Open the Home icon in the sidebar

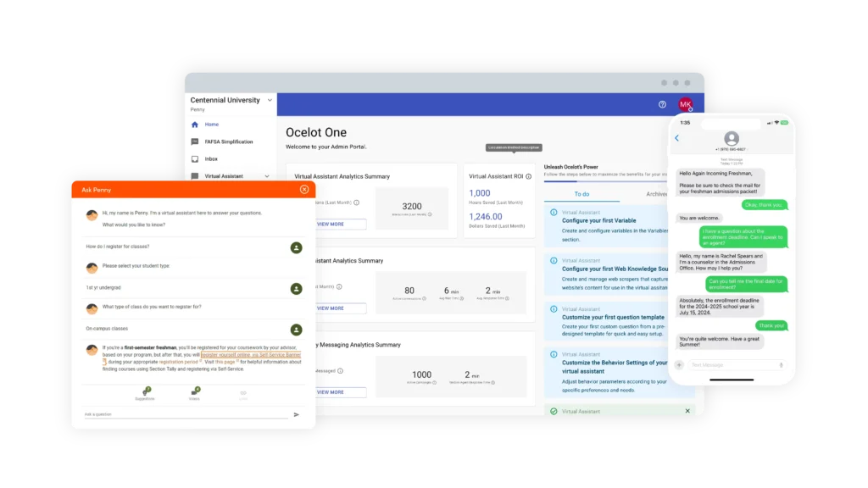[195, 125]
